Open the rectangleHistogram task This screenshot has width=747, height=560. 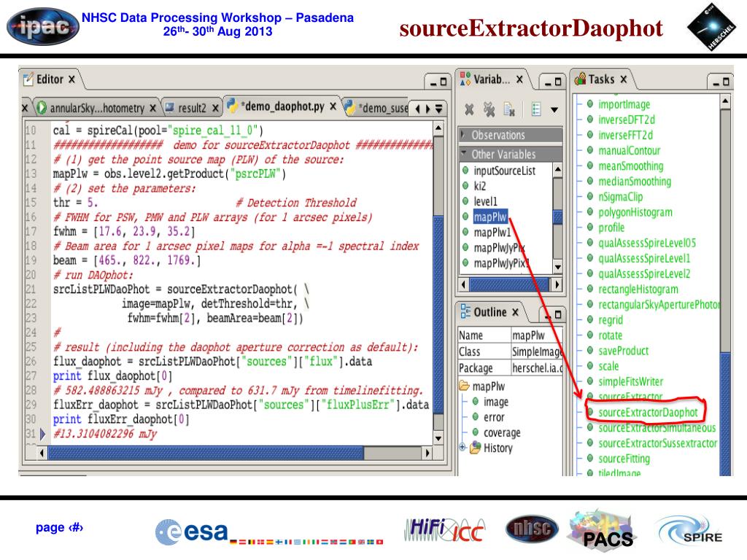(x=638, y=289)
